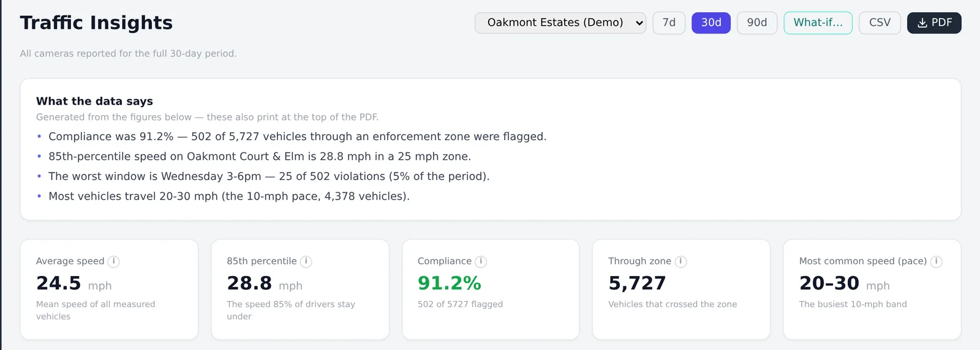Click 'The busiest 10-mph band' caption

point(853,304)
